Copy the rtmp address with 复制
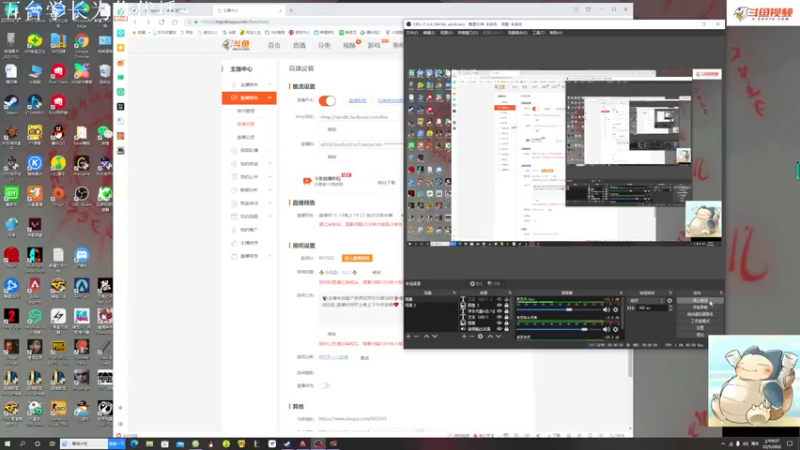 click(x=332, y=130)
